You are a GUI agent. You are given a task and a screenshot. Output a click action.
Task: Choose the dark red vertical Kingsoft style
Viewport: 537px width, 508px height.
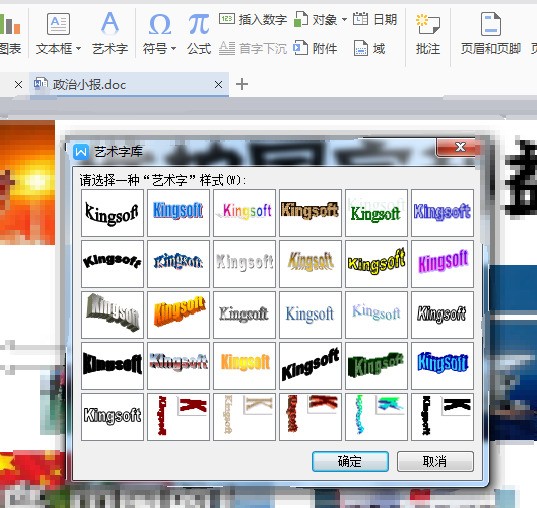point(178,417)
